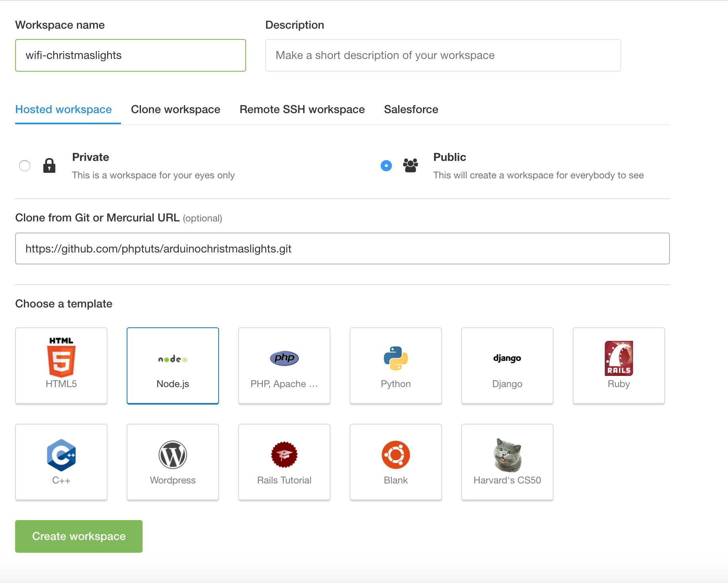The height and width of the screenshot is (583, 728).
Task: Switch to Hosted workspace tab
Action: tap(64, 110)
